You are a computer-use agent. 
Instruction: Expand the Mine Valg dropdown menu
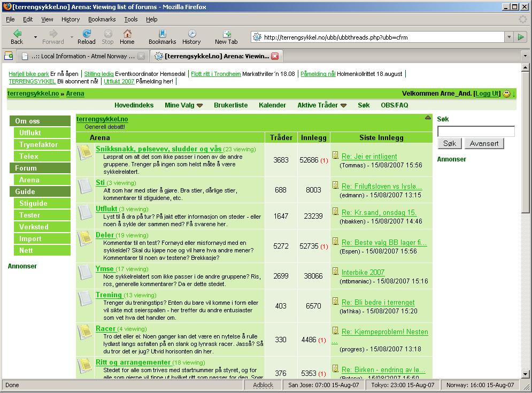pyautogui.click(x=200, y=105)
